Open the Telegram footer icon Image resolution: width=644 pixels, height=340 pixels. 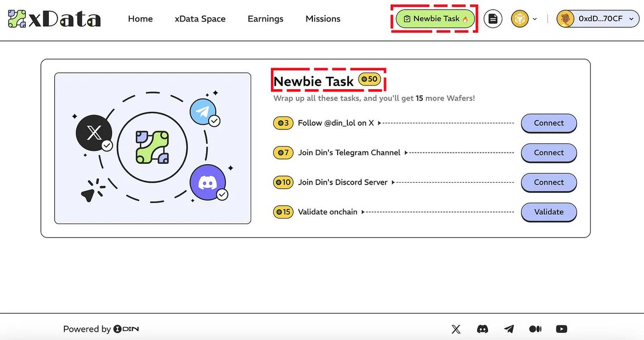pos(509,329)
